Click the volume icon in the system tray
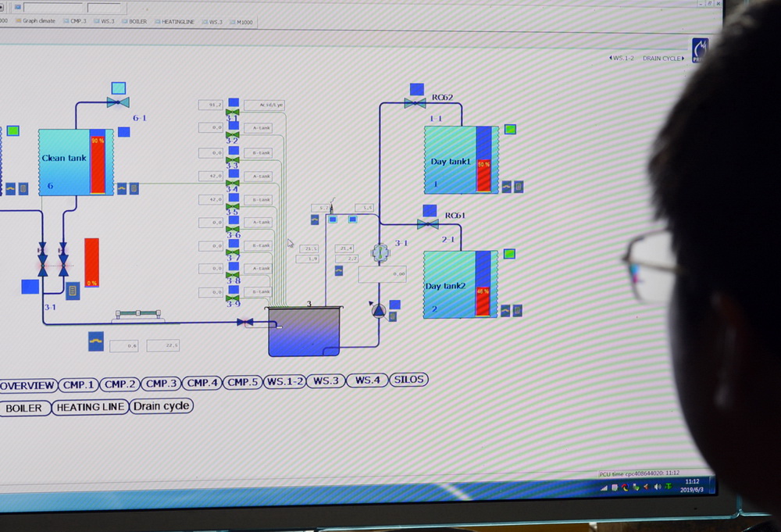 [x=658, y=487]
